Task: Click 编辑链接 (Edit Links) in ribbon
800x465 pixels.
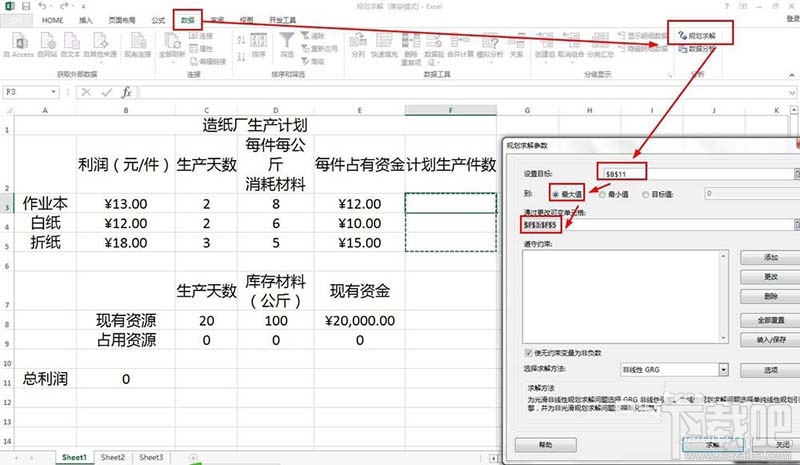Action: tap(208, 61)
